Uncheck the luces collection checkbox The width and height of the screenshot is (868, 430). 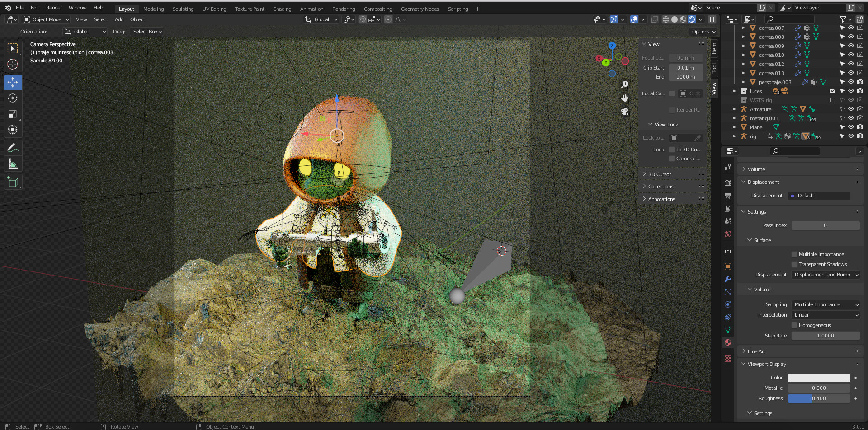point(833,91)
